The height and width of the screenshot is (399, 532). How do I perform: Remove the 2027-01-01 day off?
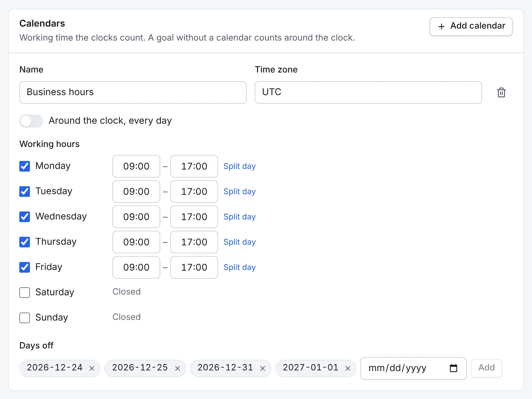click(348, 368)
